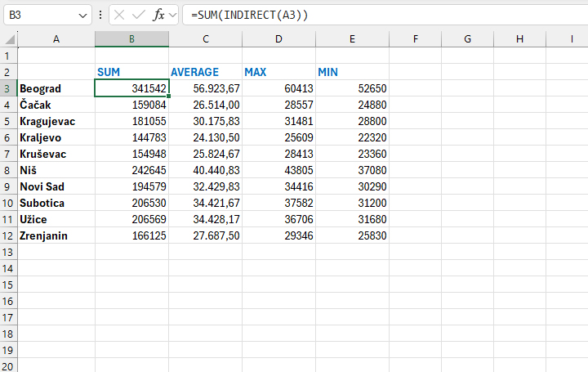Expand the Name Box dropdown arrow

[x=82, y=16]
